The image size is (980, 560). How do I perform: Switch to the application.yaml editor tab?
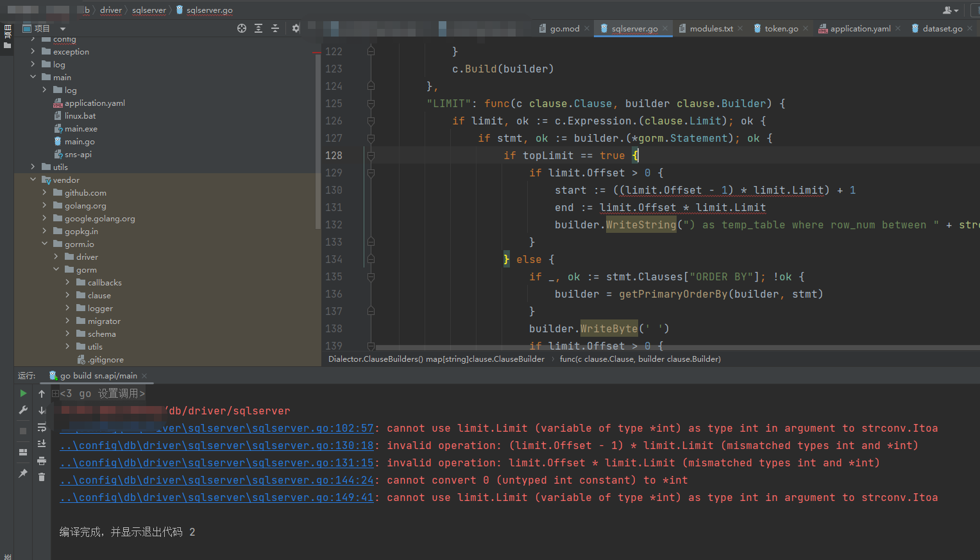859,29
